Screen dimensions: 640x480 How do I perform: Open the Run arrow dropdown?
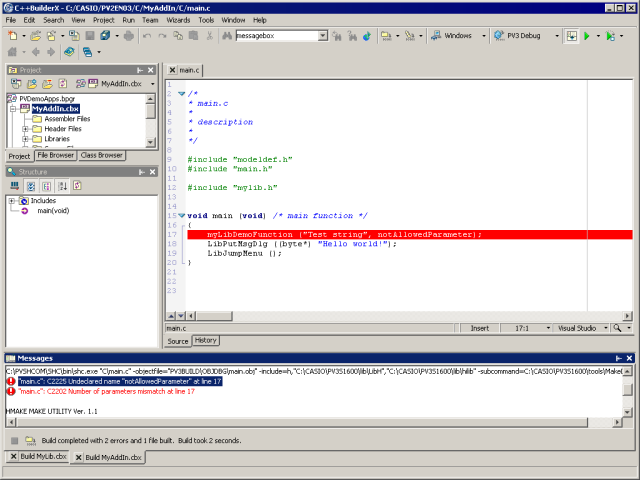point(598,36)
